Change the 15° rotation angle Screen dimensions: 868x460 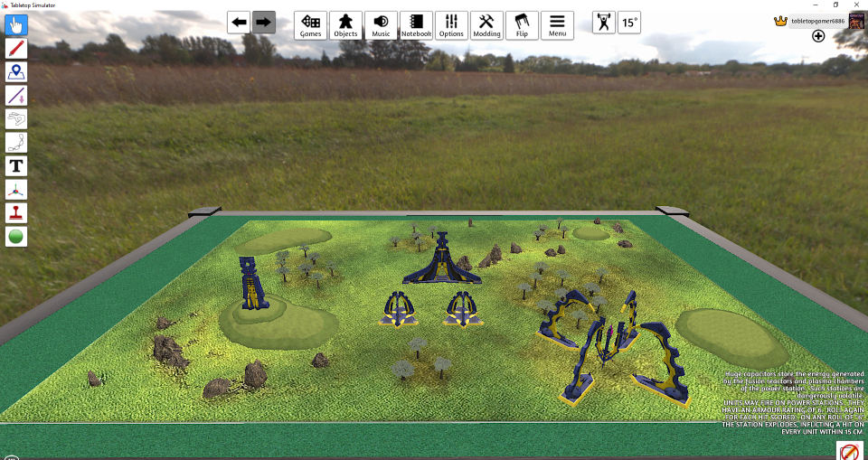(629, 23)
